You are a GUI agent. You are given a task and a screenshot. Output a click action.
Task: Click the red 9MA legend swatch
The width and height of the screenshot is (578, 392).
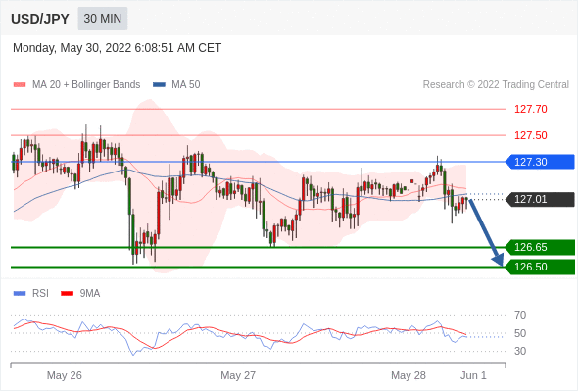(x=67, y=294)
